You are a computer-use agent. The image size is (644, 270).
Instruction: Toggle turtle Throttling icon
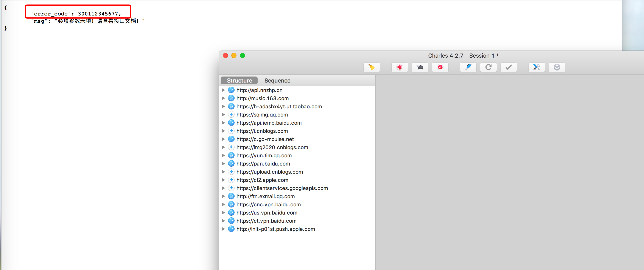pyautogui.click(x=420, y=67)
